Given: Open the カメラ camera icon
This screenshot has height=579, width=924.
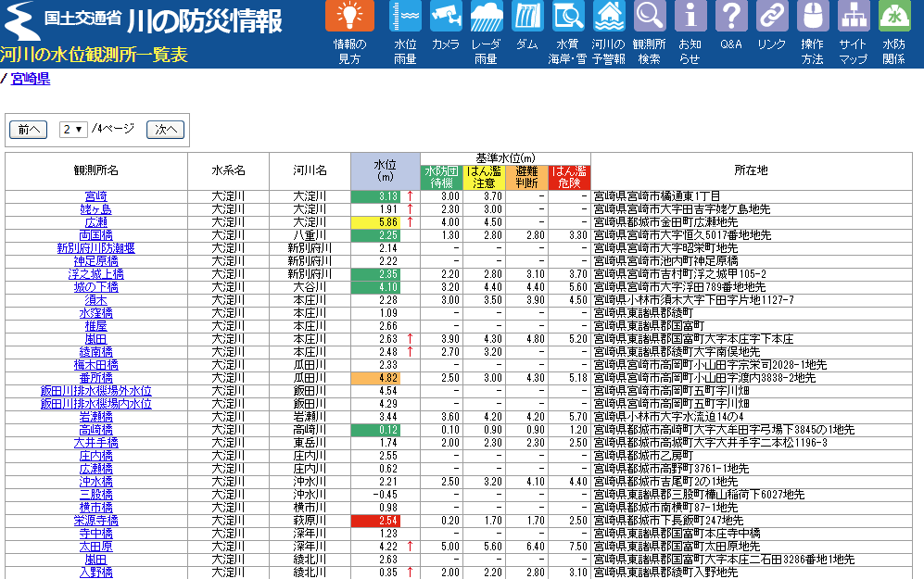Looking at the screenshot, I should tap(445, 17).
